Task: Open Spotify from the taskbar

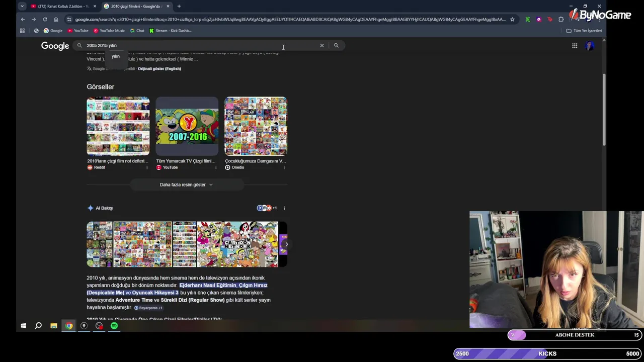Action: (114, 326)
